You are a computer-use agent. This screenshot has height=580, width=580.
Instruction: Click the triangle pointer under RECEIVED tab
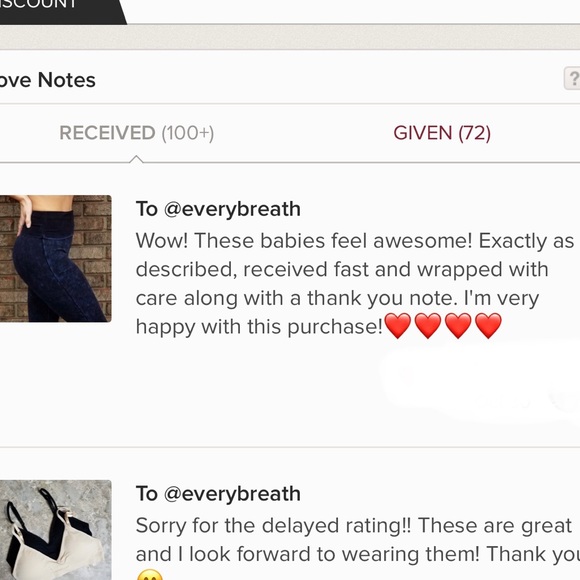tap(136, 159)
